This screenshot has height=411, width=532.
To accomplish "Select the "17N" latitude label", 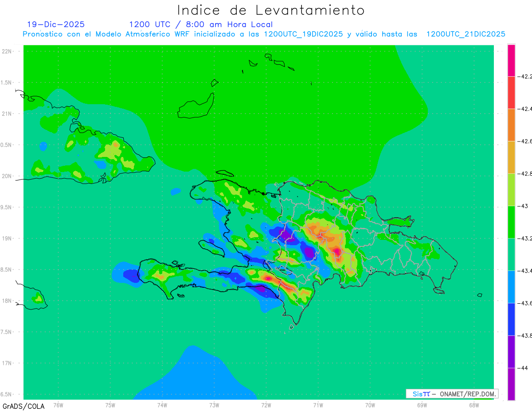I will tap(7, 363).
